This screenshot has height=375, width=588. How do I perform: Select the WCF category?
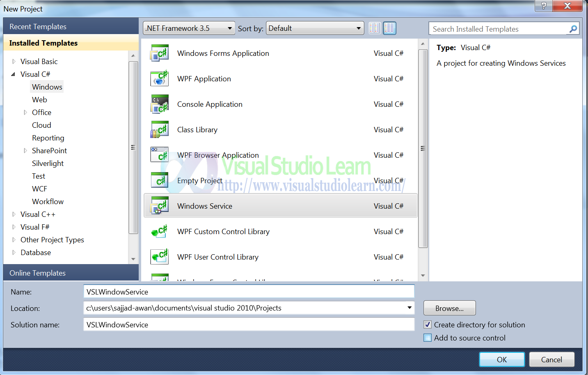39,189
